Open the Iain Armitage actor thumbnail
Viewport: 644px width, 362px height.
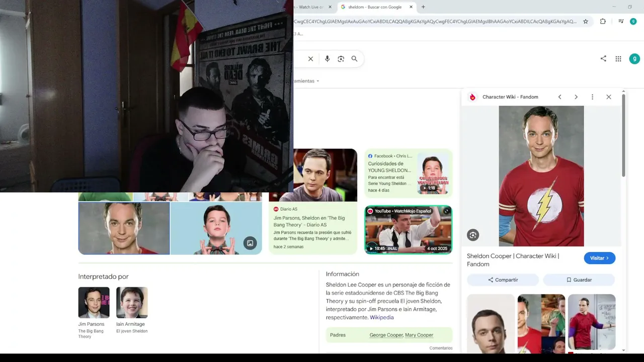click(132, 303)
